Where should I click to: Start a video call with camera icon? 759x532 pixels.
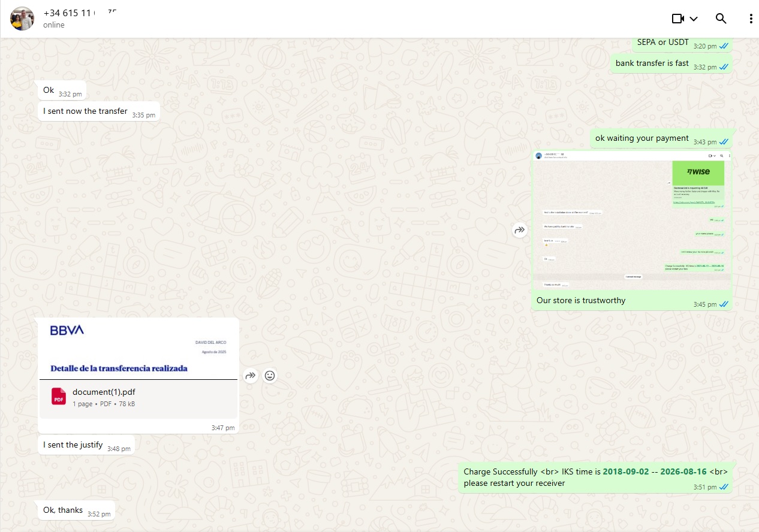(677, 19)
